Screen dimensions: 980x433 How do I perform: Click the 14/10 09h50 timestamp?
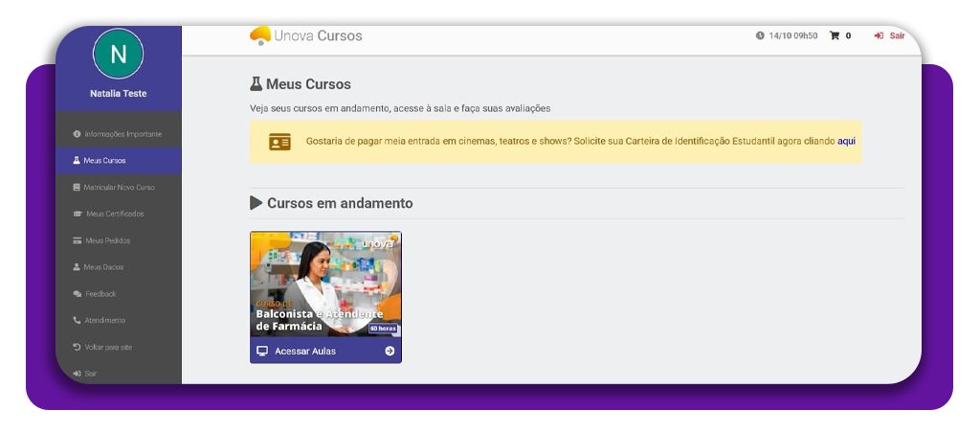pos(793,35)
